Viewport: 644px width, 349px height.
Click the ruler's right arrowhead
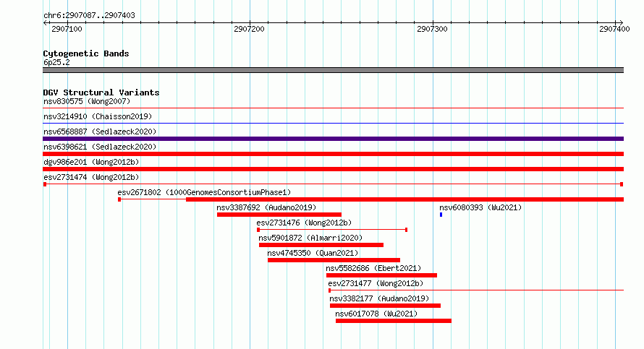(x=622, y=23)
